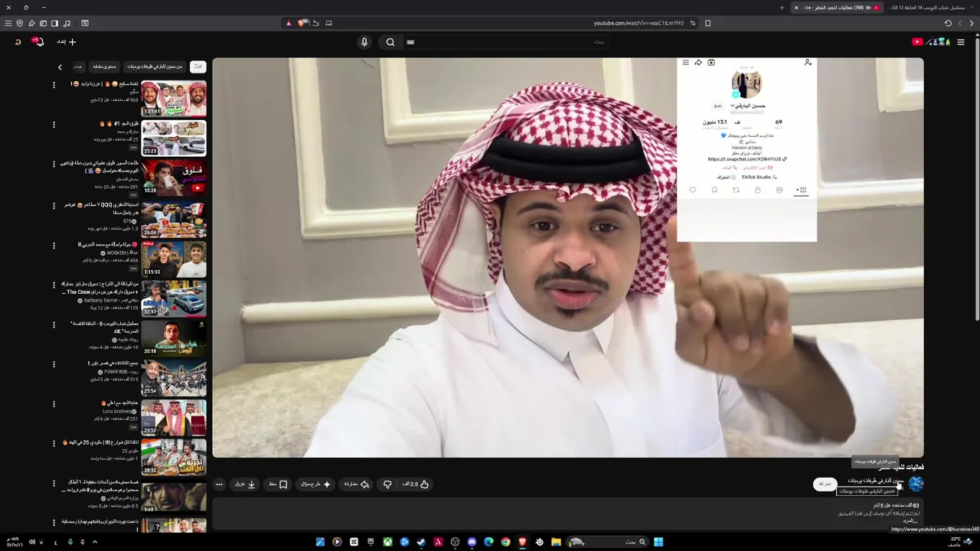This screenshot has width=980, height=551.
Task: Open options menu for the MOSKOO video
Action: coord(54,246)
